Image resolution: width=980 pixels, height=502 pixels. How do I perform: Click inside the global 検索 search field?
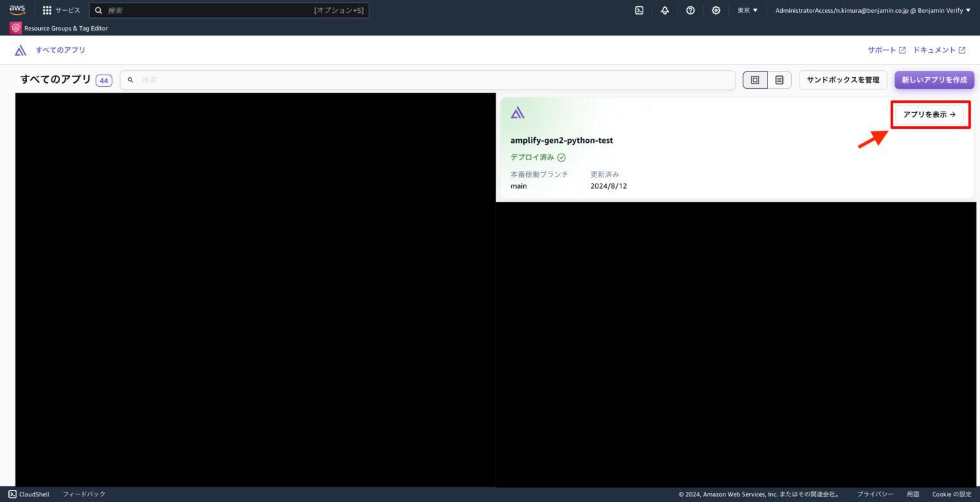228,10
